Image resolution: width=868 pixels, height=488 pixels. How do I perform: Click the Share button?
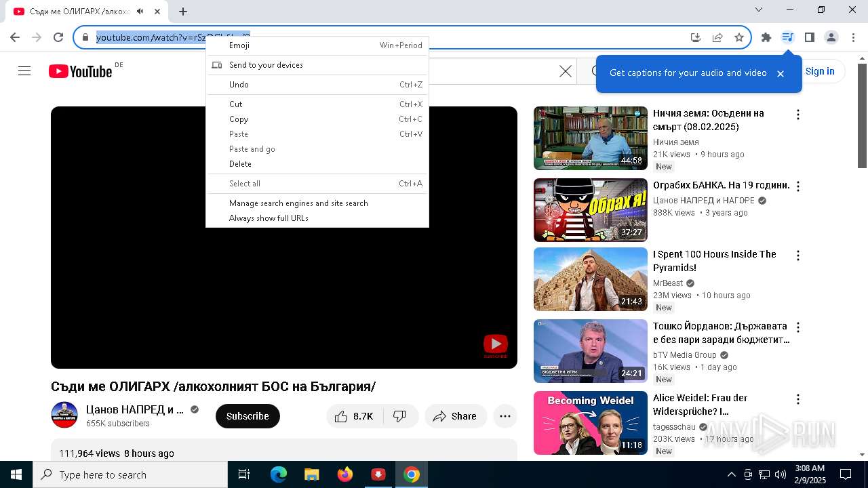pos(456,416)
